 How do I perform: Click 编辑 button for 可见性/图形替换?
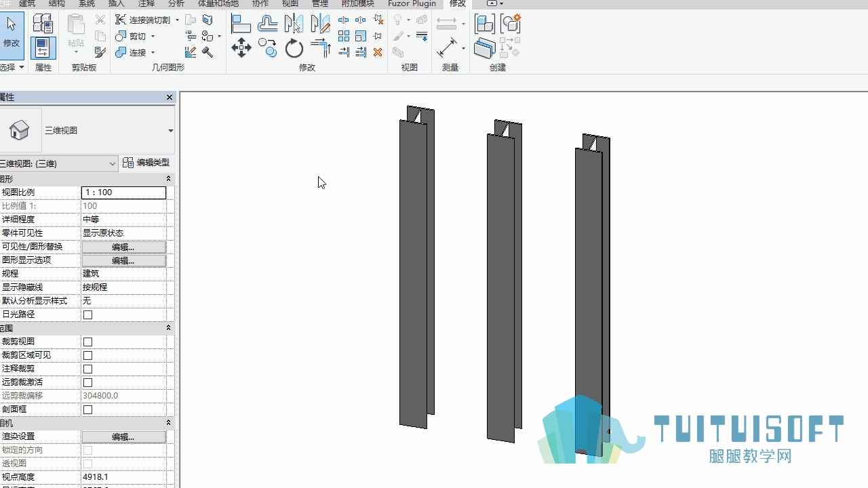tap(123, 247)
